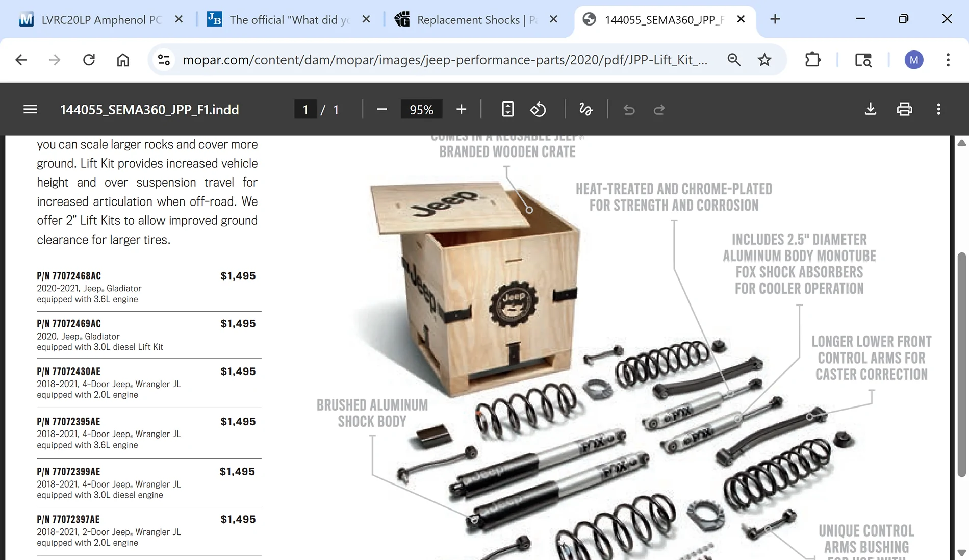
Task: Open the tab search side panel icon
Action: coord(863,60)
